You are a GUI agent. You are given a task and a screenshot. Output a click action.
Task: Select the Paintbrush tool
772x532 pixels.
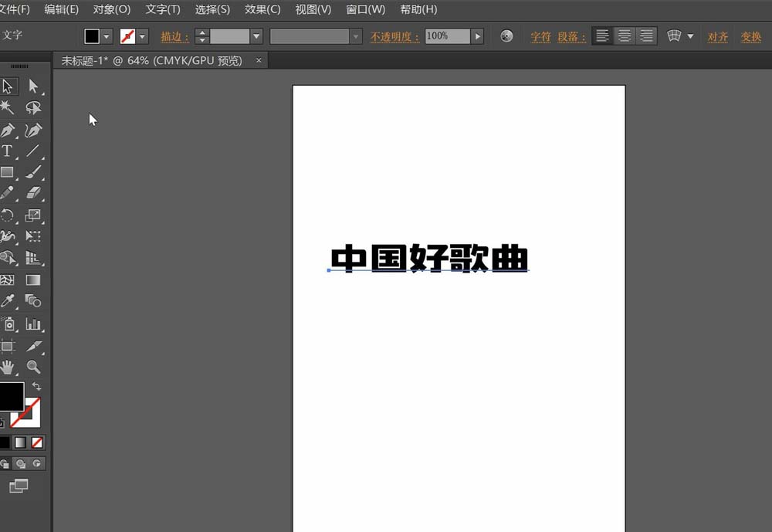33,172
